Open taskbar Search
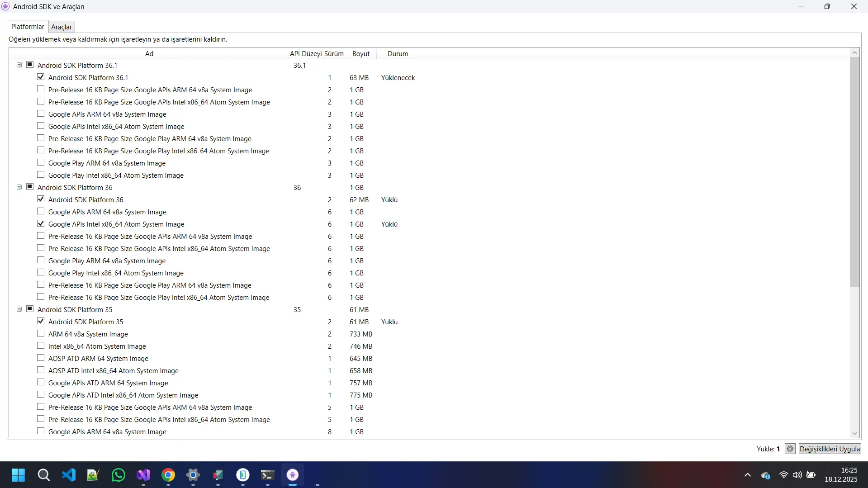 coord(43,475)
